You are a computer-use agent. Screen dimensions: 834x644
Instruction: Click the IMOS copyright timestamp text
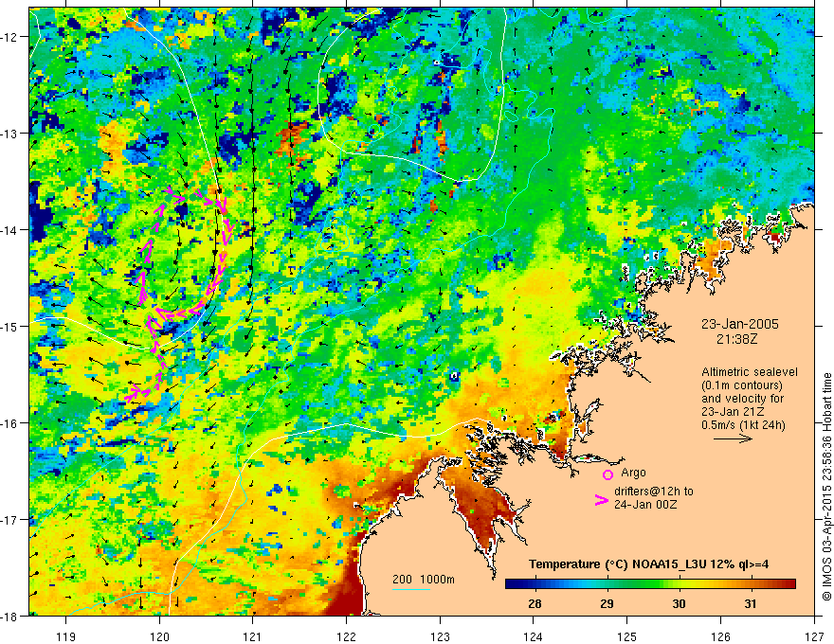point(826,488)
